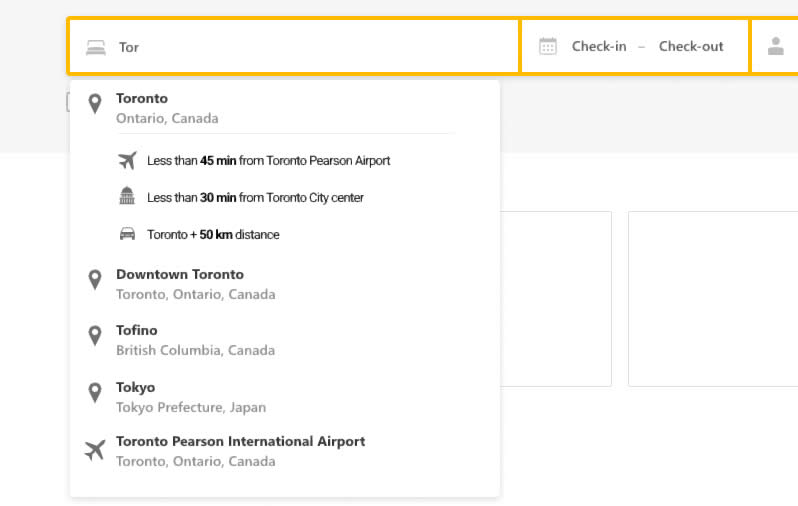Choose Toronto Pearson International Airport suggestion

coord(240,451)
